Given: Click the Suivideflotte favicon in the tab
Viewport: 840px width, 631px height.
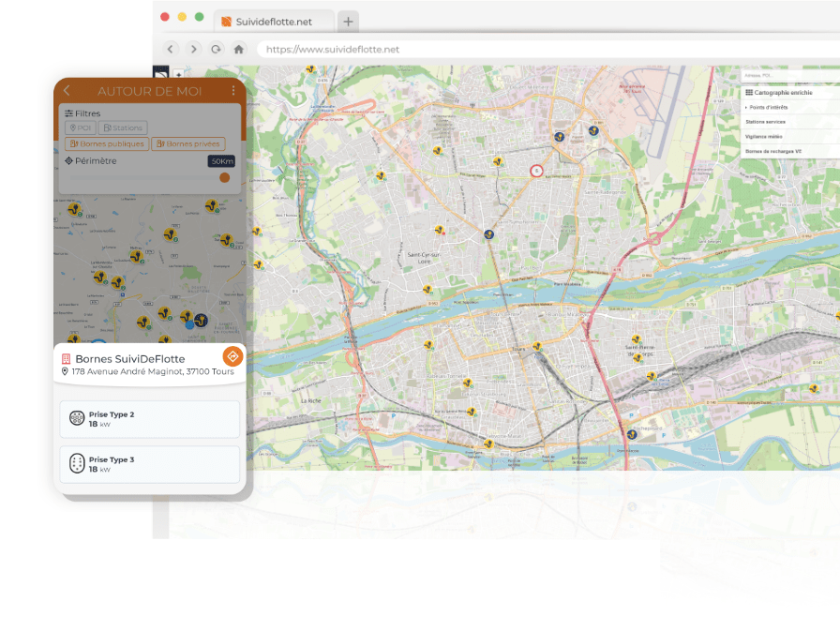Looking at the screenshot, I should tap(227, 22).
